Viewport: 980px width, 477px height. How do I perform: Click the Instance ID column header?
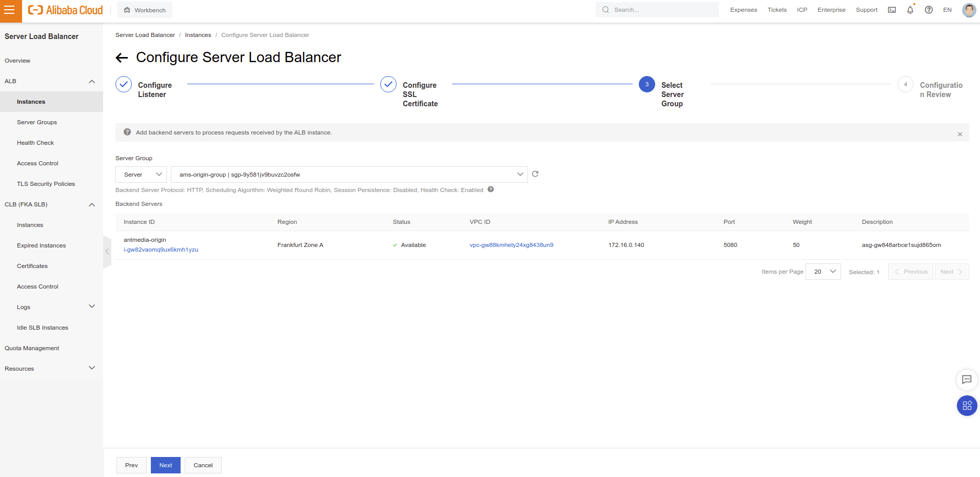(x=139, y=222)
